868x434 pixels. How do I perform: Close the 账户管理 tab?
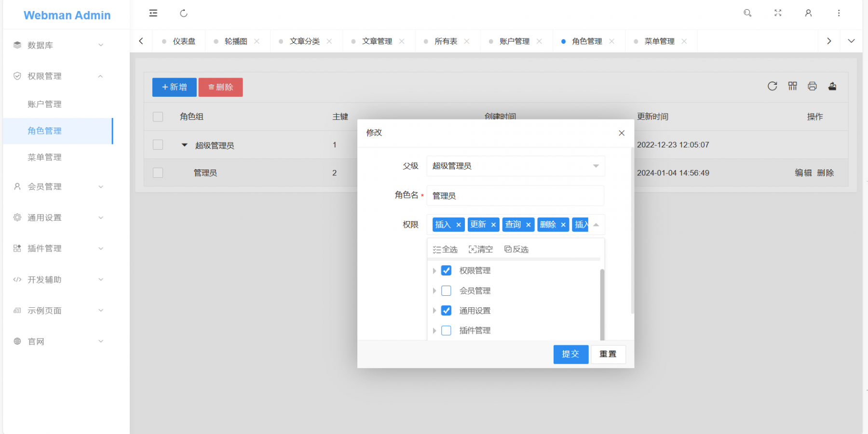click(539, 41)
